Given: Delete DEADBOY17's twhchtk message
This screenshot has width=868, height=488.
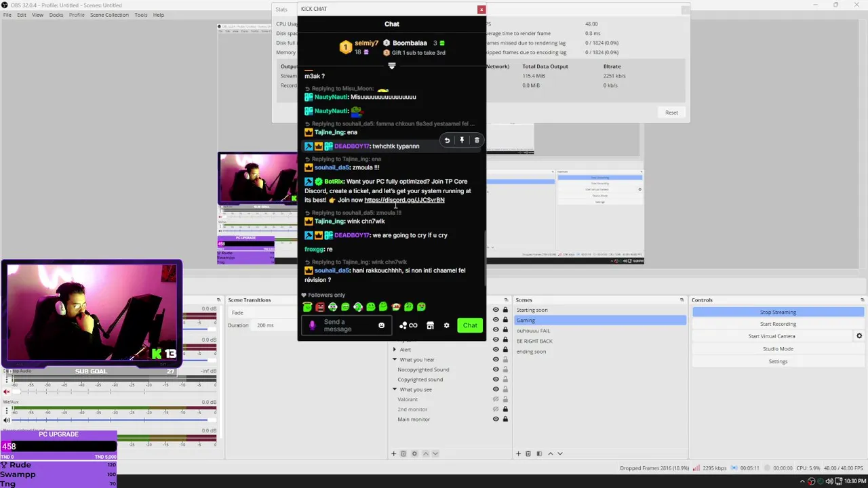Looking at the screenshot, I should (x=477, y=140).
